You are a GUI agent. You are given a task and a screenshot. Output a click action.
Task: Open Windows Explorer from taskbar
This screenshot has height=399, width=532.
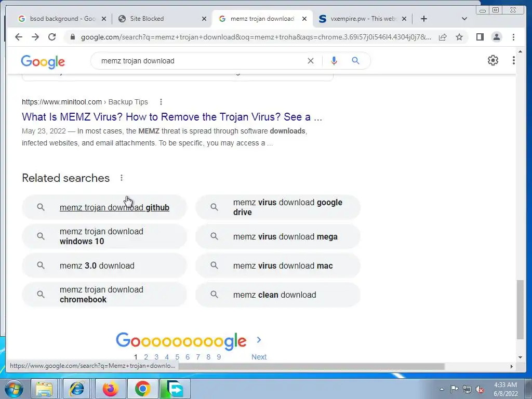click(44, 389)
